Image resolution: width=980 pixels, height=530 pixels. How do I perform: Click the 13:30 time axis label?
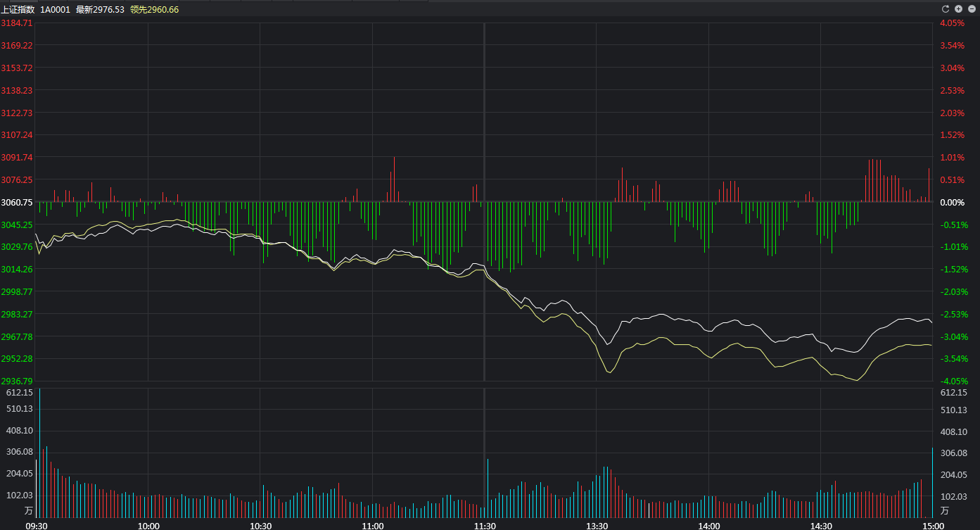coord(597,525)
